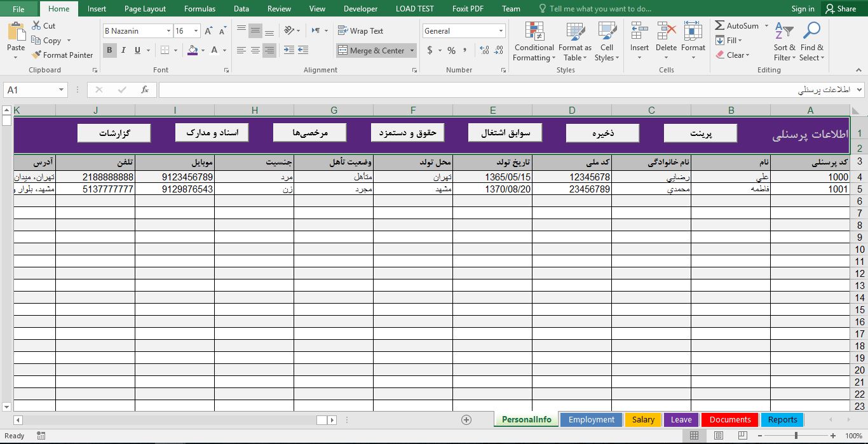Toggle Italic text style
This screenshot has width=868, height=444.
click(123, 51)
